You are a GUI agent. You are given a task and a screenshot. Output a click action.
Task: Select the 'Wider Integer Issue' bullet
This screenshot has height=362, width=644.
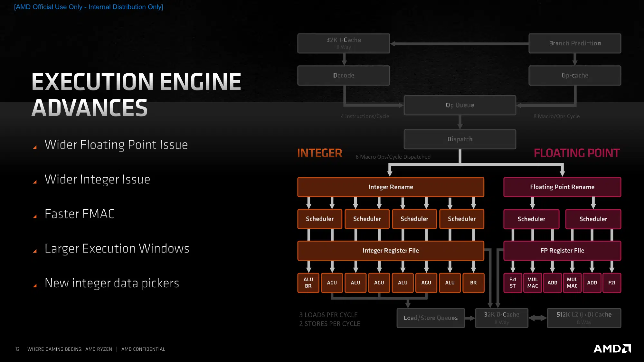point(97,179)
